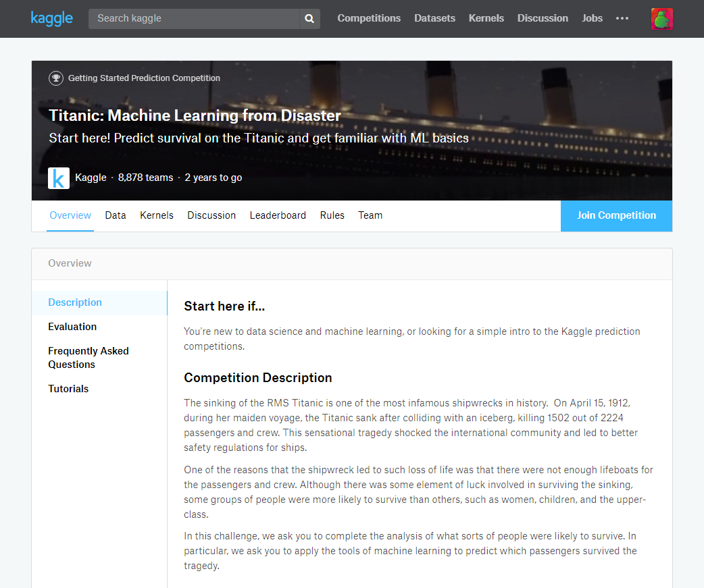Viewport: 704px width, 588px height.
Task: Click the search magnifier icon
Action: 309,18
